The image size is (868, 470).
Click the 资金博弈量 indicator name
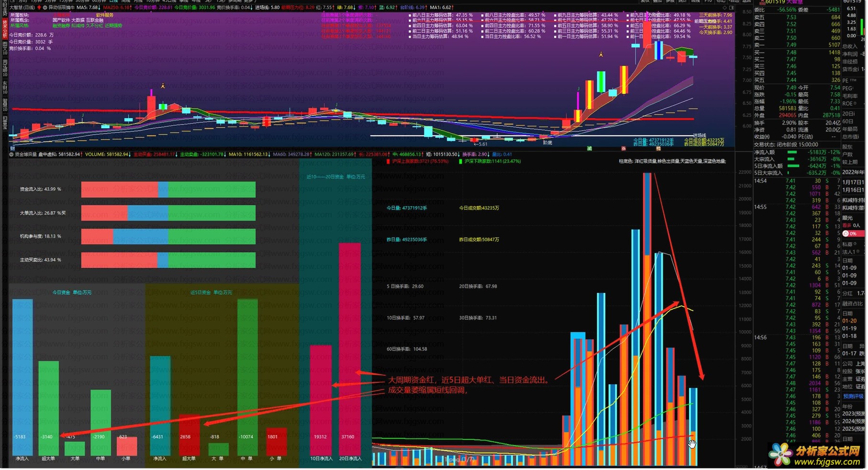(26, 155)
